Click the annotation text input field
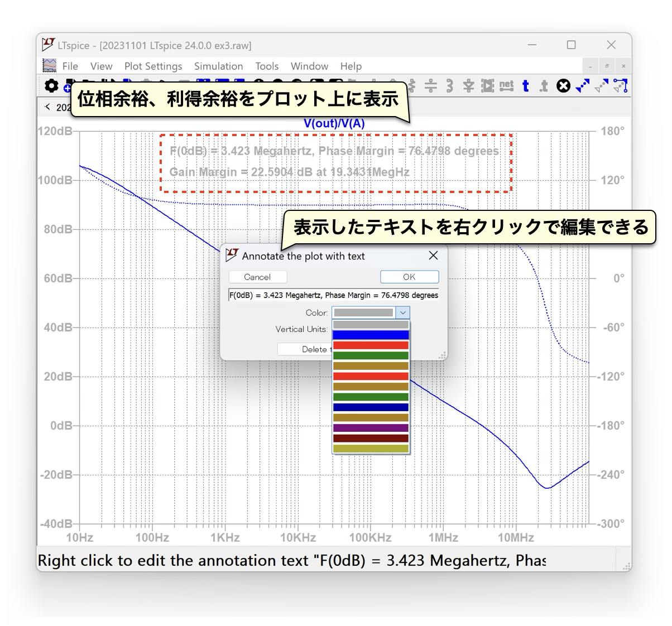Screen dimensions: 672x626 (334, 295)
